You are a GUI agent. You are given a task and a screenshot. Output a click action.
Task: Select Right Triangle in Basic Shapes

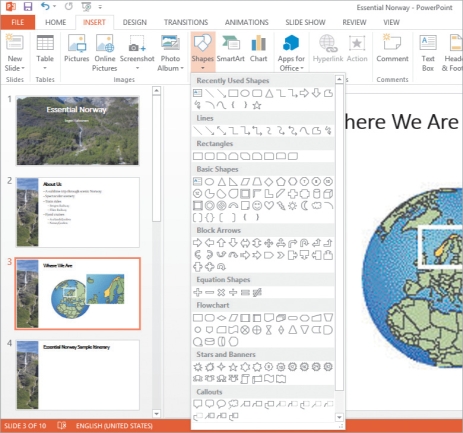233,182
